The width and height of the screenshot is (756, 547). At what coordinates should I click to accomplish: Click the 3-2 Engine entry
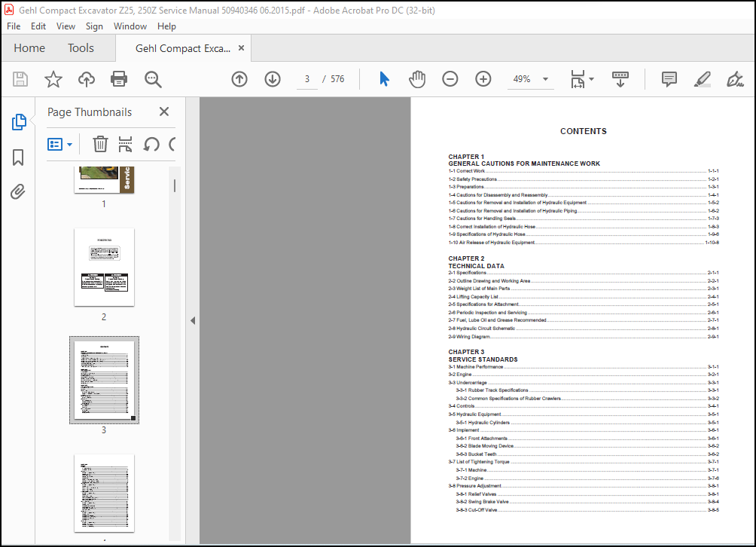coord(584,374)
